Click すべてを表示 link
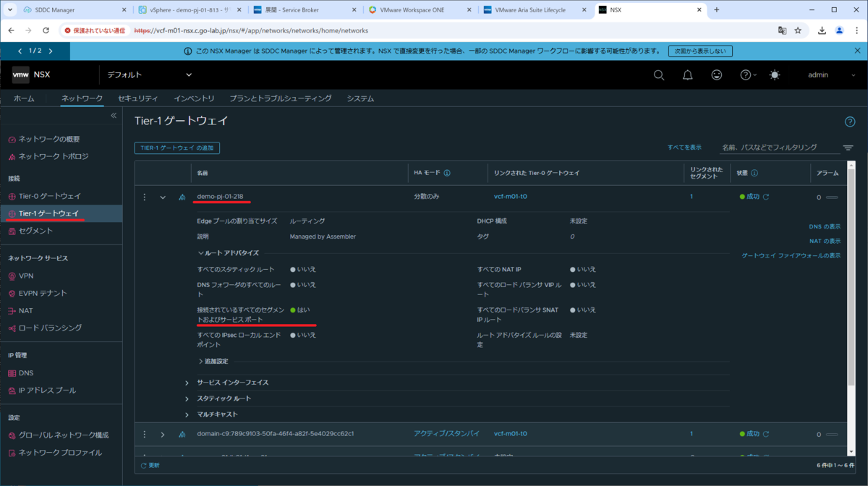 click(x=684, y=148)
